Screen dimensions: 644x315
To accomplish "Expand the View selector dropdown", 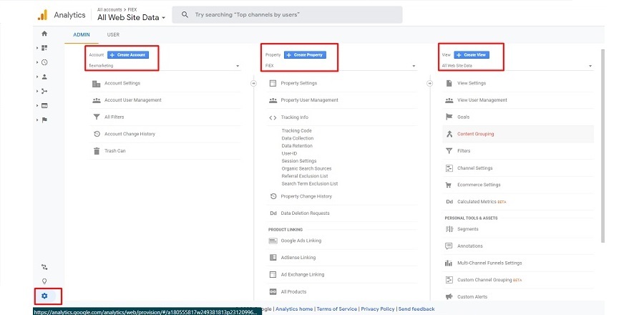I will coord(517,66).
